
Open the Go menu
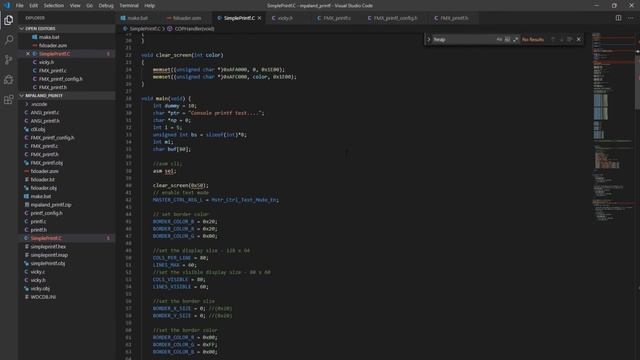pyautogui.click(x=89, y=6)
